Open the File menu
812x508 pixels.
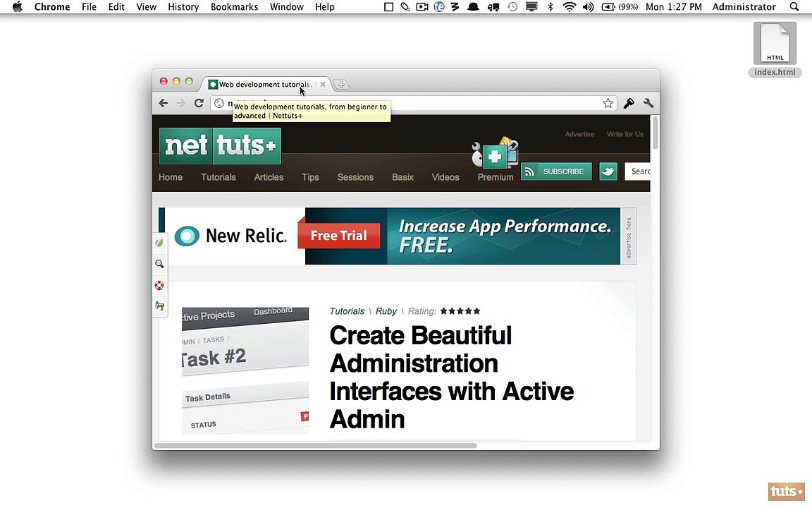[89, 7]
